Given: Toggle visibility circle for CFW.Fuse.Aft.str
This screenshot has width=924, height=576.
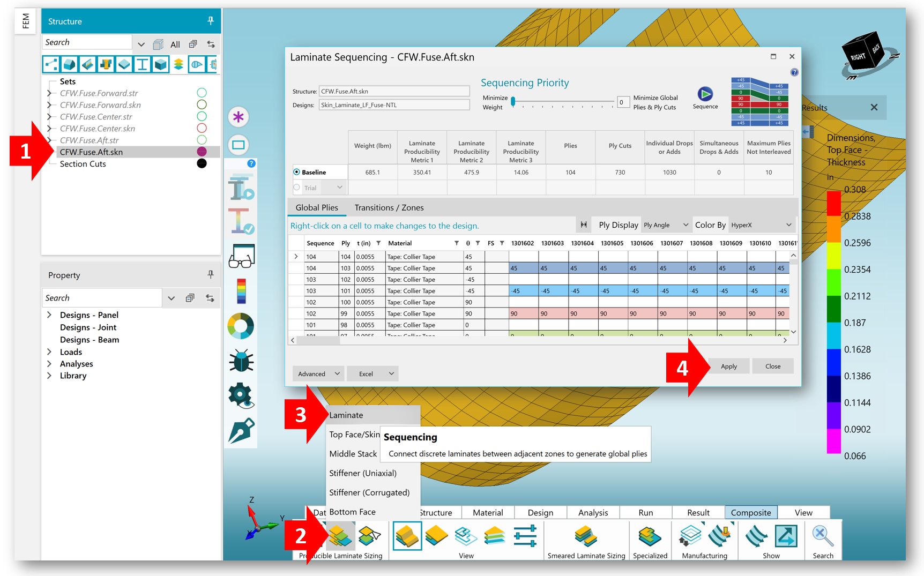Looking at the screenshot, I should click(202, 140).
